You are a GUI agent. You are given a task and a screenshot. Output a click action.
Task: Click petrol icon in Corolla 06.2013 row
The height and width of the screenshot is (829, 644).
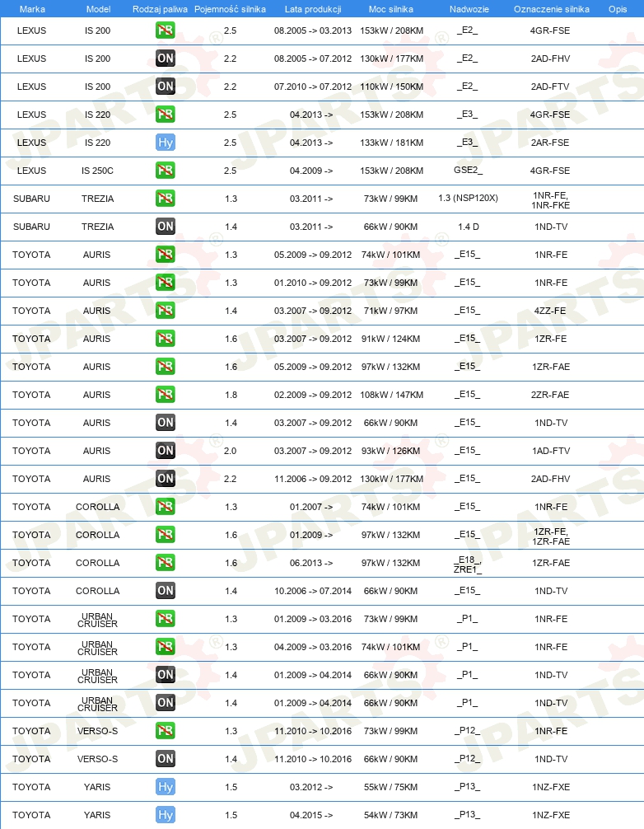tap(166, 563)
